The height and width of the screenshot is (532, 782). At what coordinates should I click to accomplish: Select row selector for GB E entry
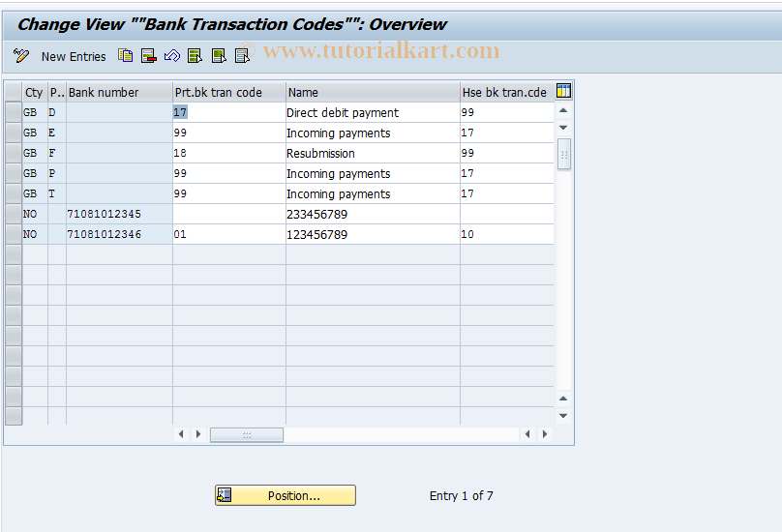coord(14,133)
